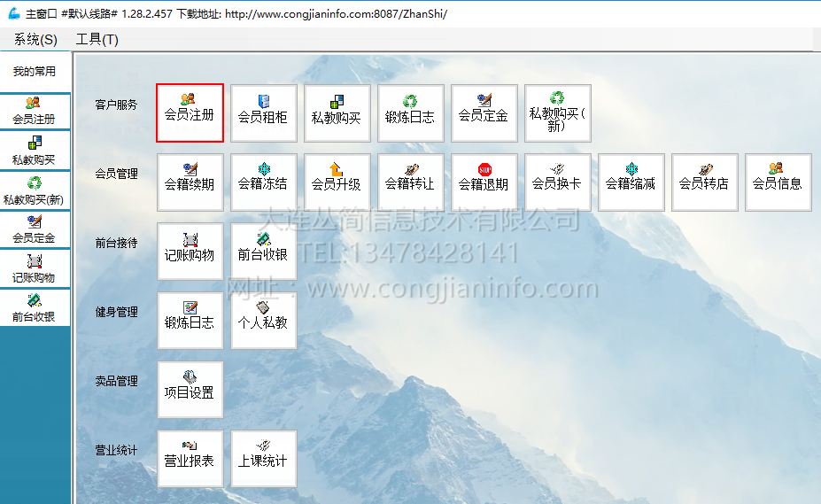Open 私教购买 tile in main panel
821x504 pixels.
click(337, 112)
